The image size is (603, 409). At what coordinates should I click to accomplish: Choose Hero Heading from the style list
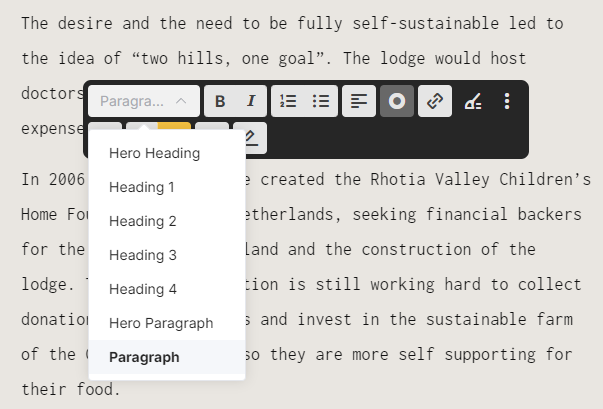tap(154, 154)
